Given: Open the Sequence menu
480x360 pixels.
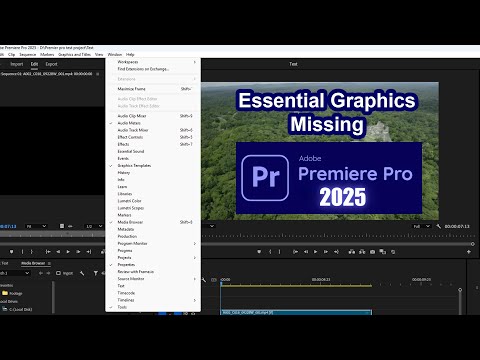Looking at the screenshot, I should point(28,54).
